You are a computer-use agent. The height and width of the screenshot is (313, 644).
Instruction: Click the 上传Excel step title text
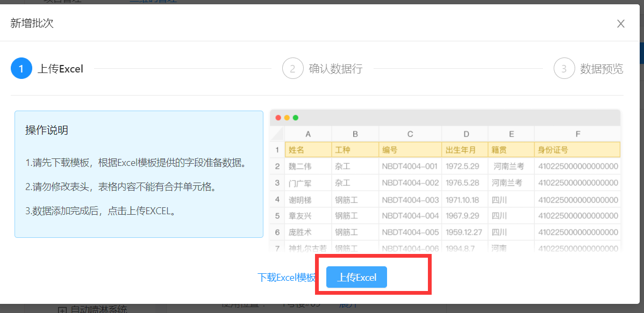[x=60, y=69]
